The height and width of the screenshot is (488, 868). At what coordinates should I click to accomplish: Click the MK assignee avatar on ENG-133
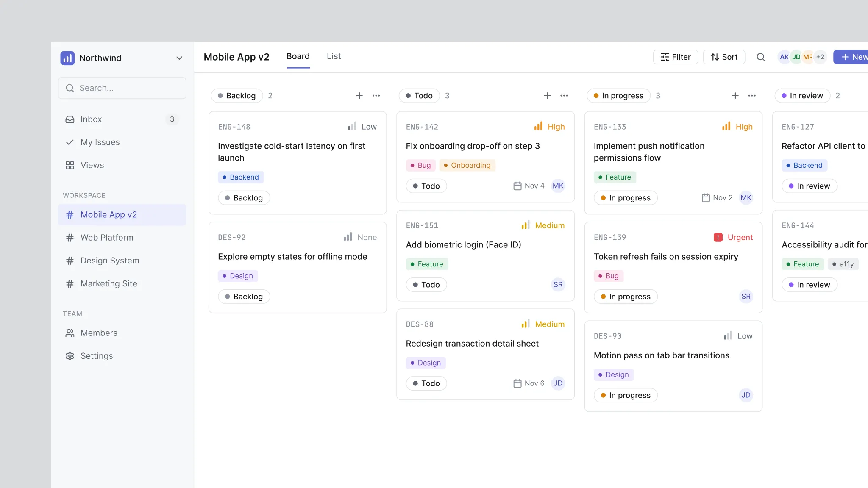pos(746,198)
